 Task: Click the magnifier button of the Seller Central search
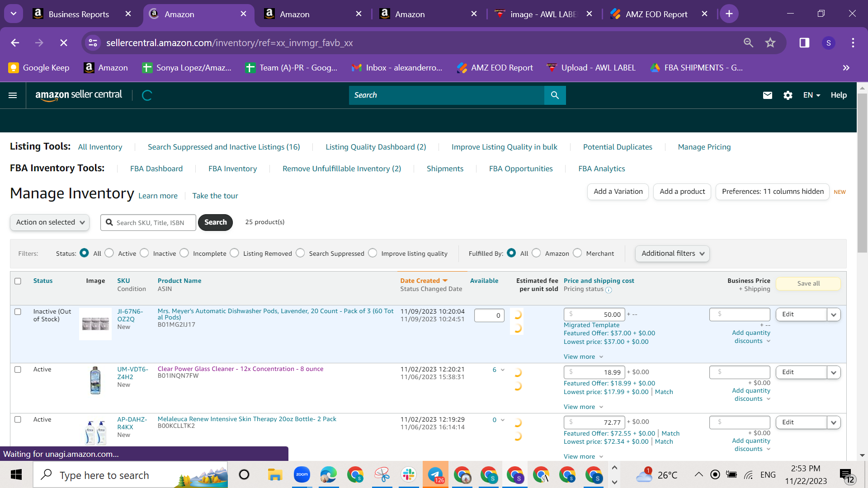(555, 95)
